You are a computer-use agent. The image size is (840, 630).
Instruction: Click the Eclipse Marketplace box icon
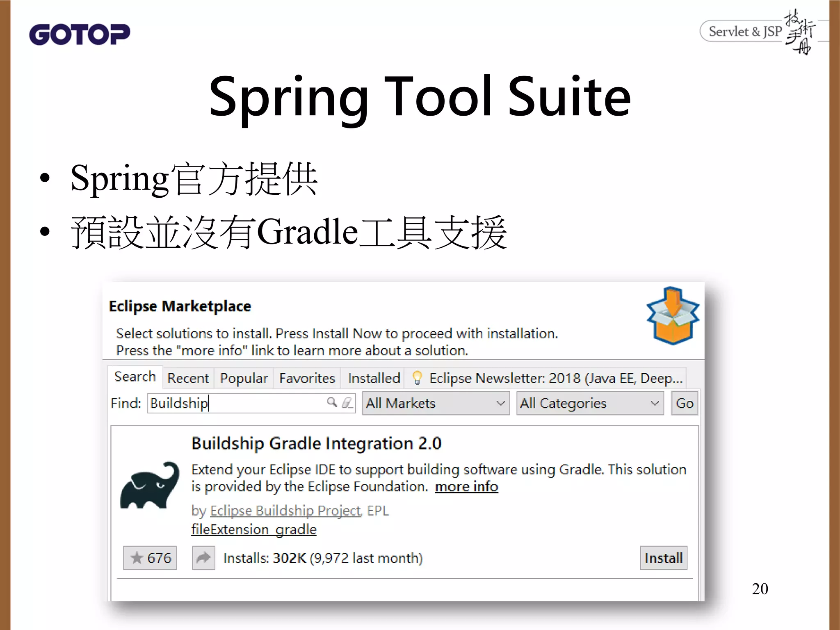click(x=673, y=315)
